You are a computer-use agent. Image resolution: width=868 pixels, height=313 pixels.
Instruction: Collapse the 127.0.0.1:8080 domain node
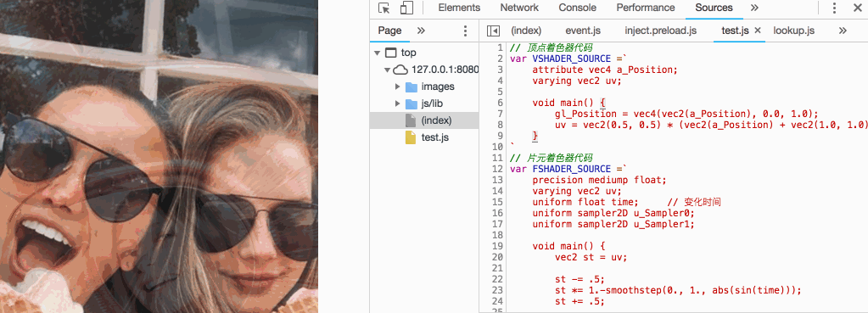click(387, 70)
